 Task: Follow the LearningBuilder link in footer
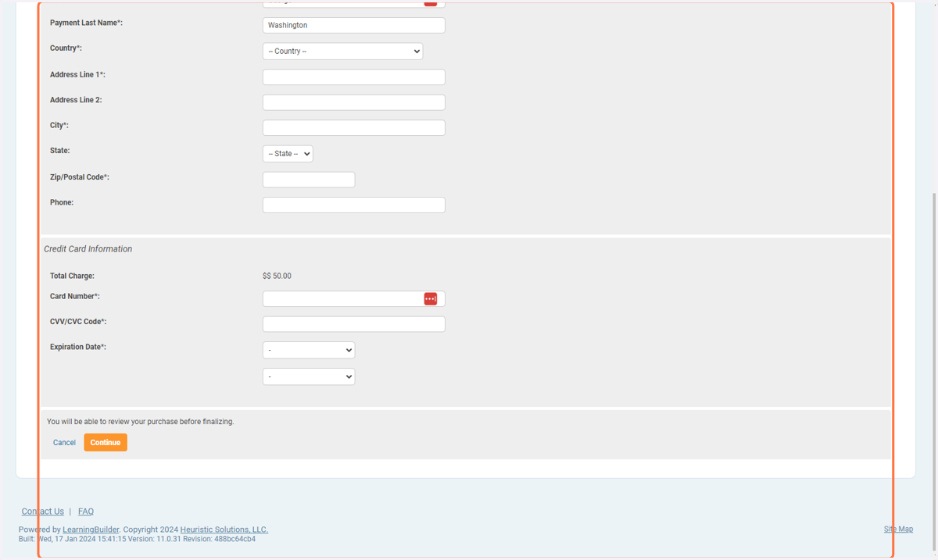click(x=91, y=530)
